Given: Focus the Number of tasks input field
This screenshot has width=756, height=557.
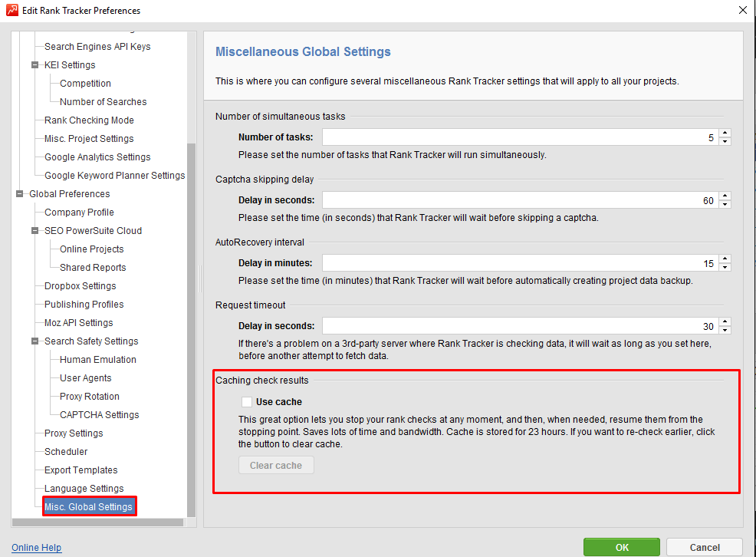Looking at the screenshot, I should pos(521,137).
